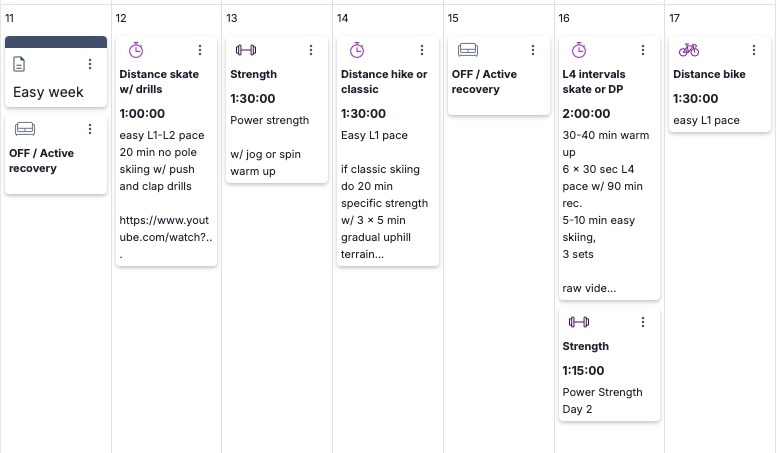
Task: Open three-dot menu for Distance bike workout
Action: [x=754, y=50]
